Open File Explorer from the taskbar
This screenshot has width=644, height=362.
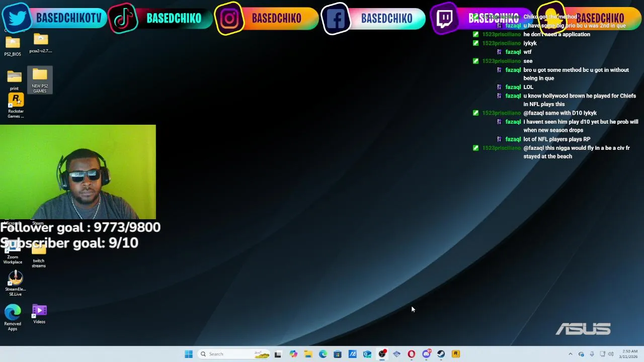coord(308,354)
